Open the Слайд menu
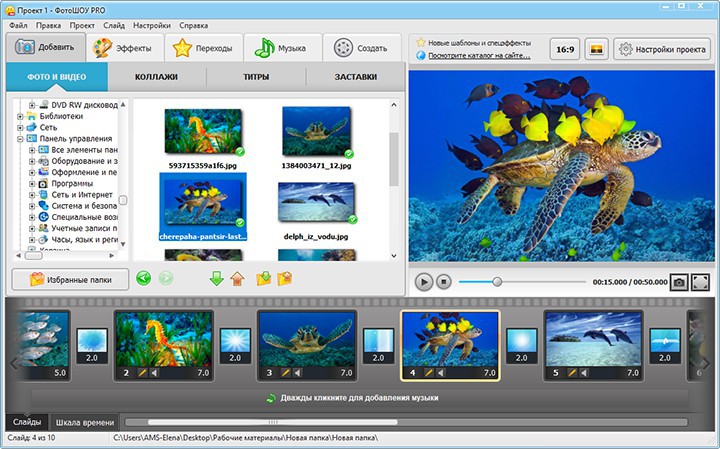Viewport: 720px width, 449px height. coord(114,25)
